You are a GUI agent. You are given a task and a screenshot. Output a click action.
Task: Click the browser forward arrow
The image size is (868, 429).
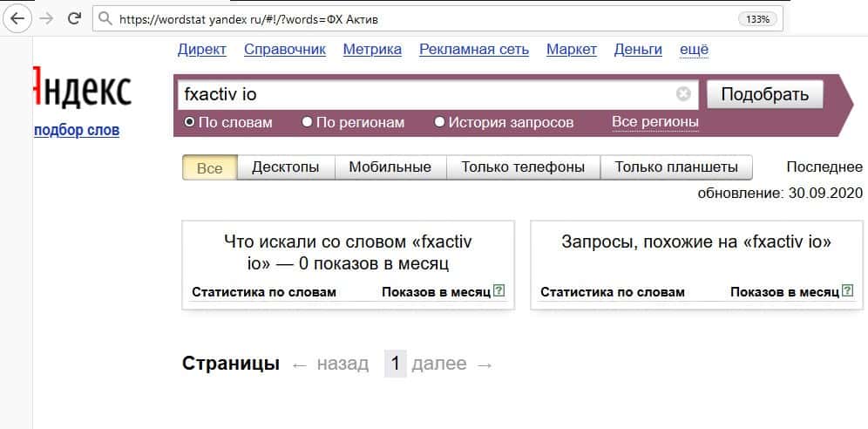click(47, 19)
